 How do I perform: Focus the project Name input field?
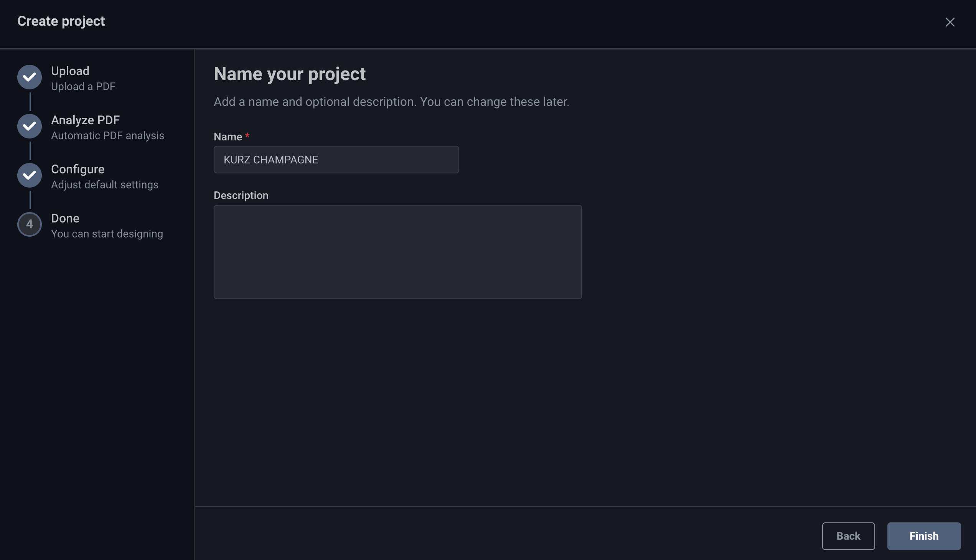point(336,160)
